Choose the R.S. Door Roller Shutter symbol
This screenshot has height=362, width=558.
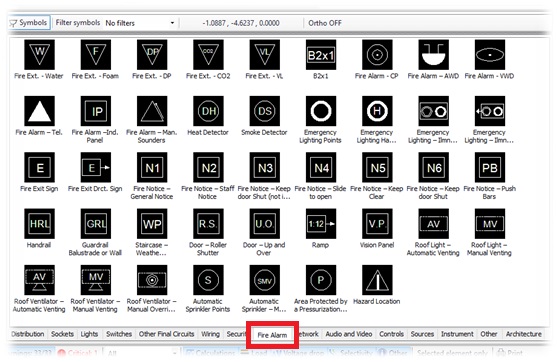tap(208, 223)
